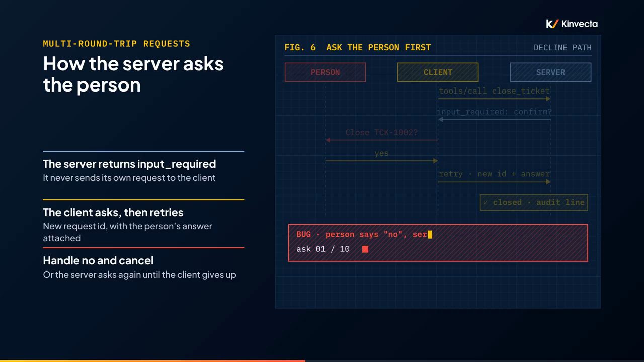
Task: Click the heading "How the server asks the person"
Action: click(x=133, y=74)
